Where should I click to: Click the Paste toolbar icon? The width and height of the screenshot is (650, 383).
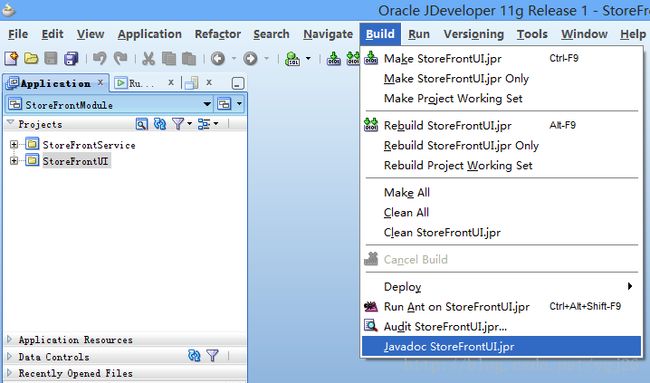pos(189,58)
